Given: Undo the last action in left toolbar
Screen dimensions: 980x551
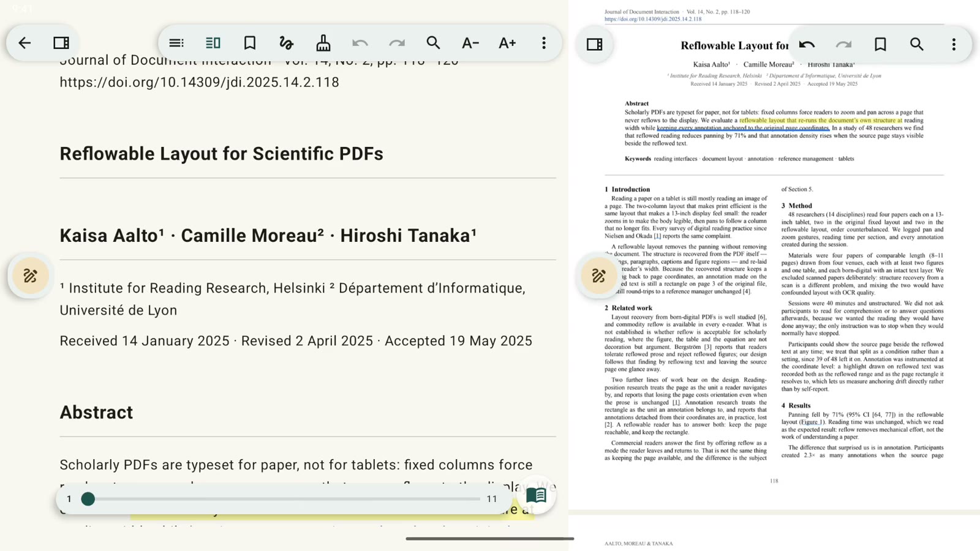Looking at the screenshot, I should (x=360, y=43).
